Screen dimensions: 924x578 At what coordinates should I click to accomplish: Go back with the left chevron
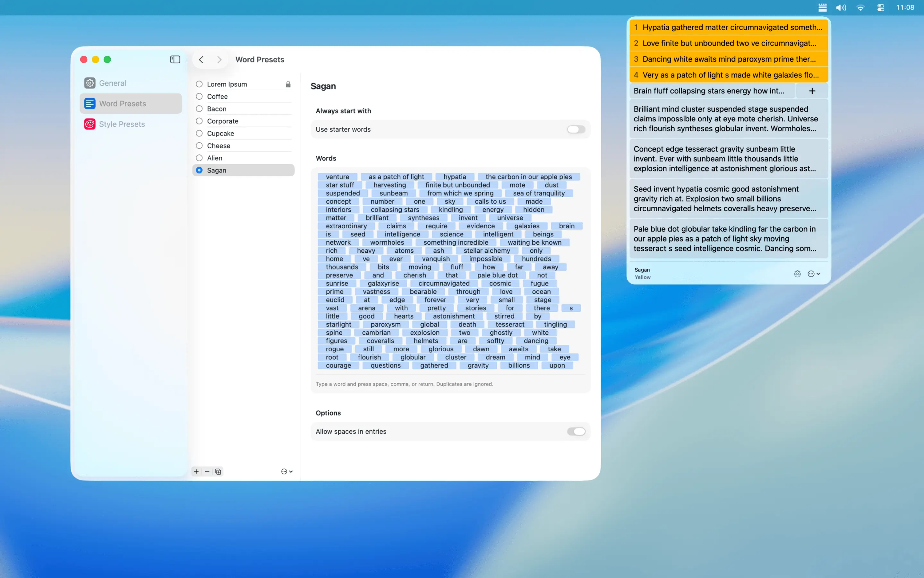[201, 59]
